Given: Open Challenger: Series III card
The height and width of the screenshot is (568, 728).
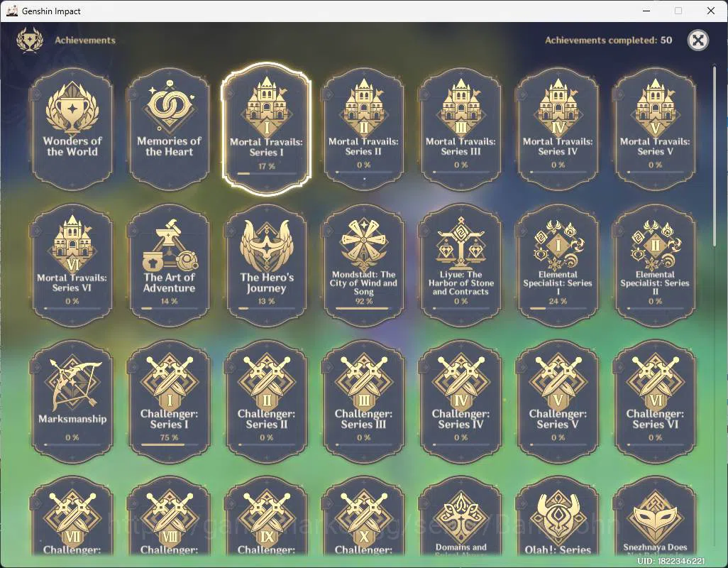Looking at the screenshot, I should pos(363,402).
